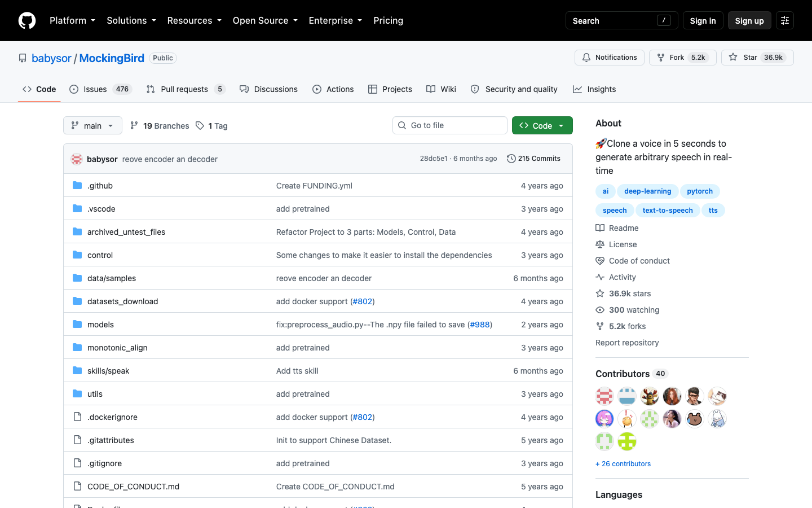Open first contributor avatar thumbnail
The image size is (812, 508).
tap(604, 396)
